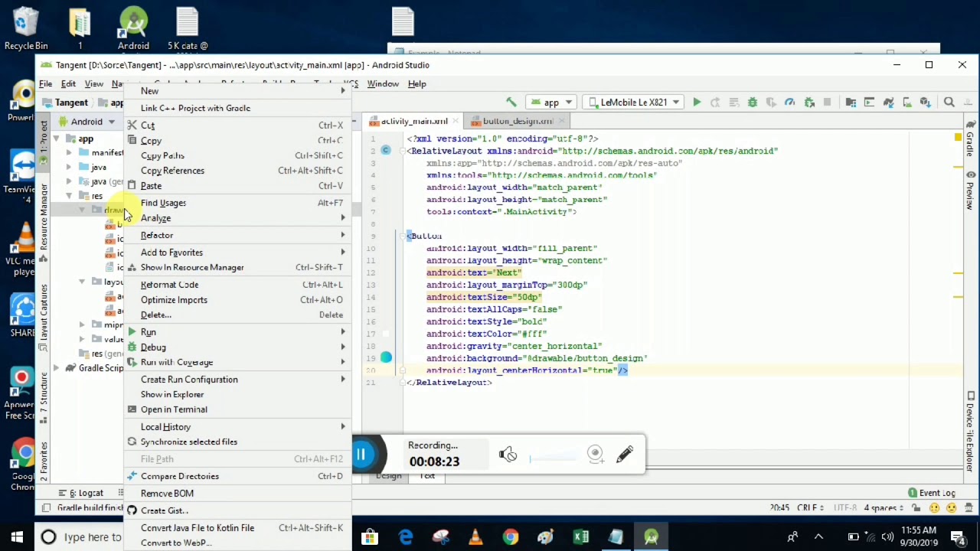Choose Show In Resource Manager
The image size is (980, 551).
[237, 268]
